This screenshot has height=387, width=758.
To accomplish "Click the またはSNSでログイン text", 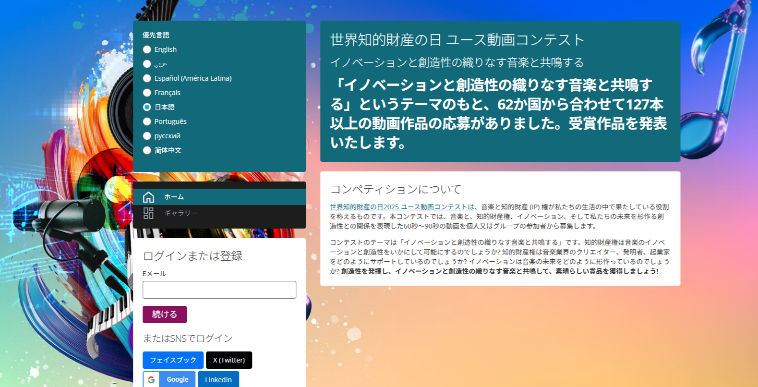I will [188, 338].
